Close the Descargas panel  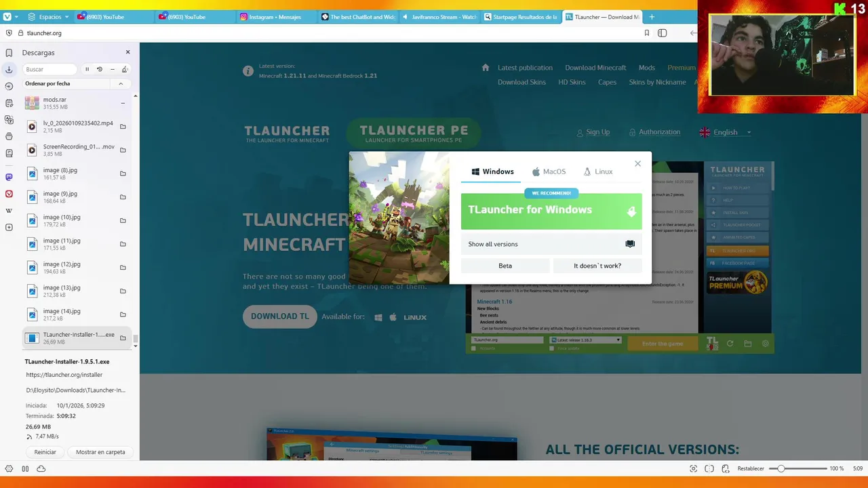127,52
